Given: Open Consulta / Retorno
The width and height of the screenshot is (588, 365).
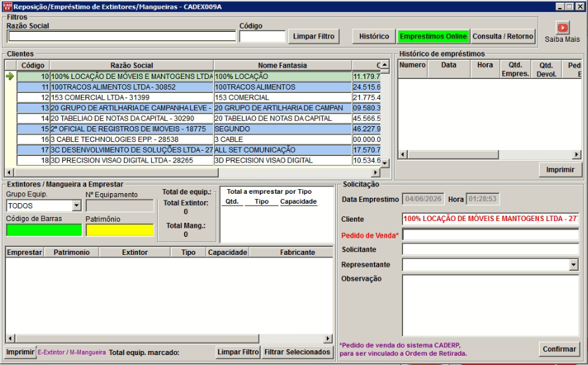Looking at the screenshot, I should (502, 36).
